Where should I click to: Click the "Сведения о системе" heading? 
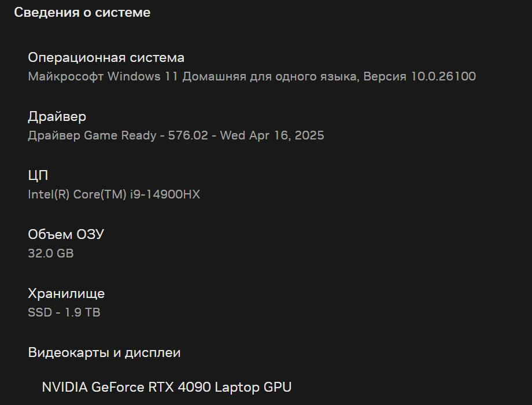pos(82,13)
